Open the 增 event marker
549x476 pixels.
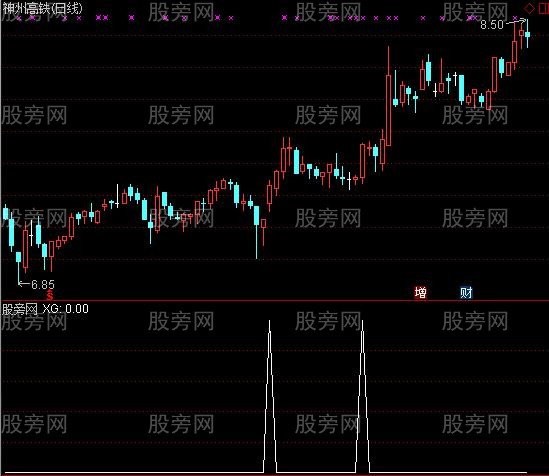coord(420,292)
